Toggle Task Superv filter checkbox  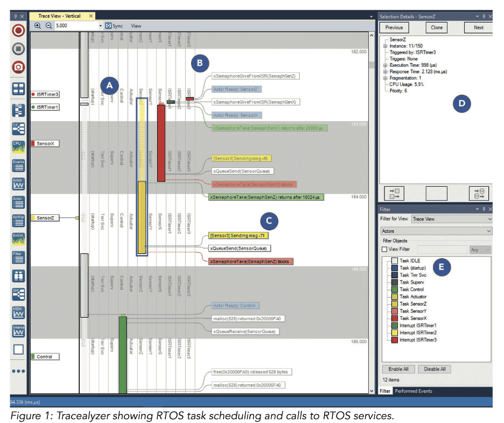395,283
